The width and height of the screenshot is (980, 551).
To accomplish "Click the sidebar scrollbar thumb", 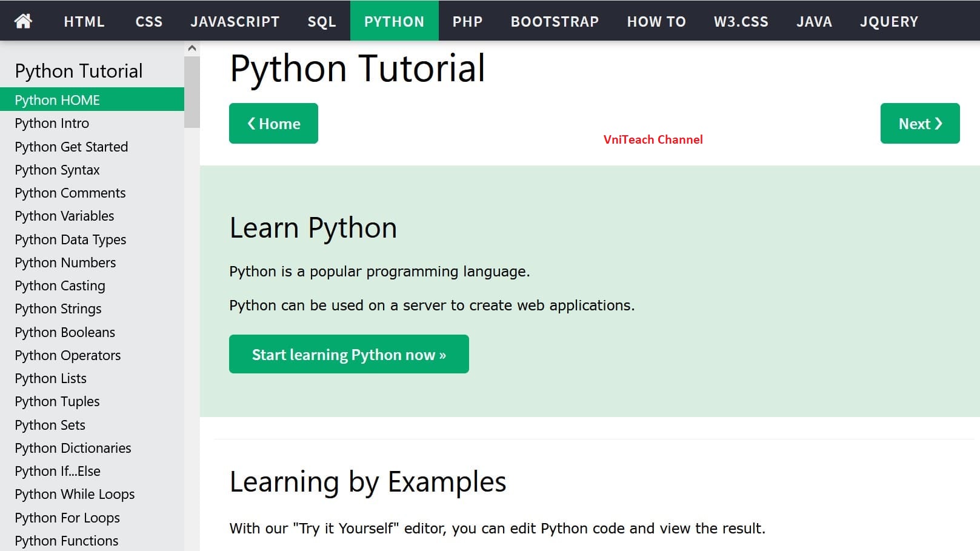I will point(192,92).
